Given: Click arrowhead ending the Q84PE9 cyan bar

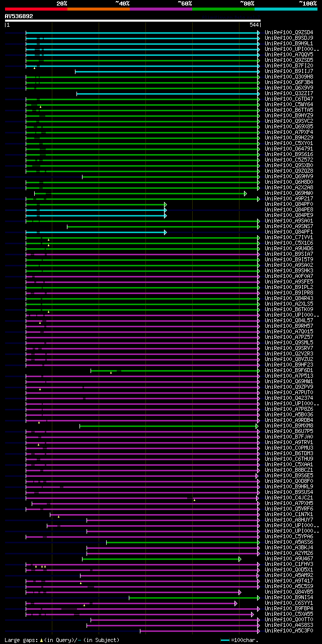Looking at the screenshot, I should point(165,216).
